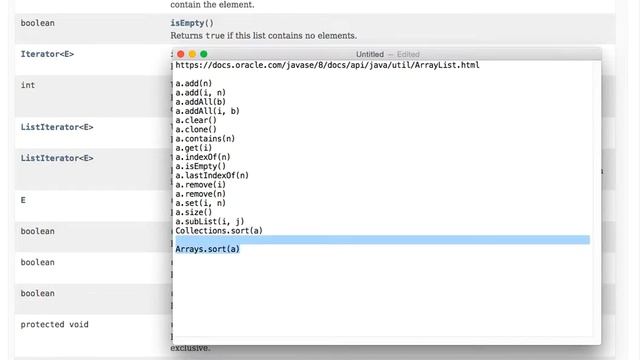
Task: Click the line a.subList(i, j)
Action: pos(210,221)
